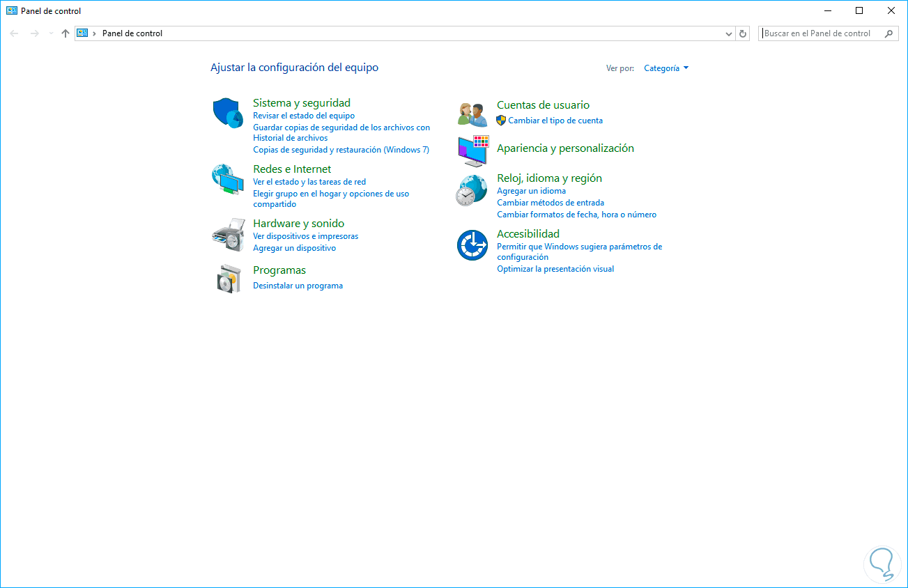Open the Programas disc box icon
The height and width of the screenshot is (588, 908).
tap(228, 279)
